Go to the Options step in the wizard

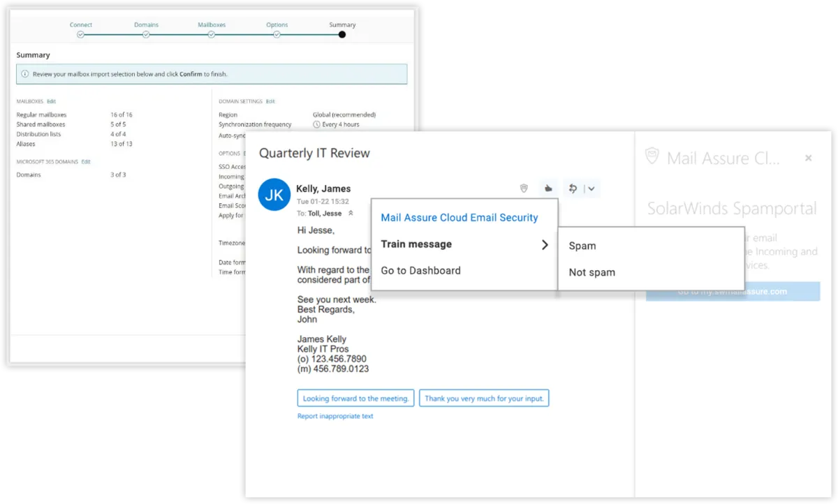coord(277,25)
